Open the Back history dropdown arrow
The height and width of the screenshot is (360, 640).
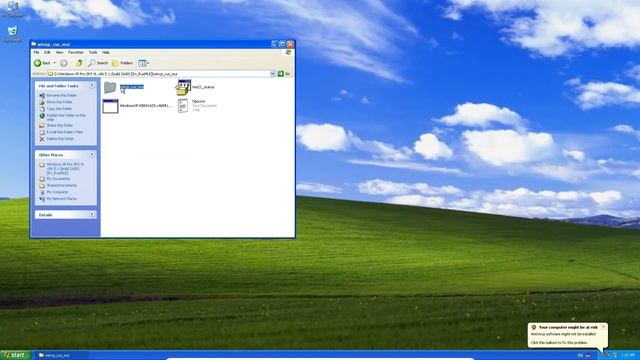coord(54,63)
